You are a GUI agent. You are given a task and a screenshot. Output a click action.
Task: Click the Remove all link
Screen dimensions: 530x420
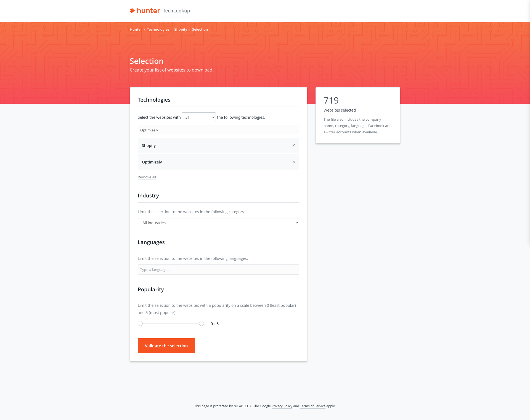point(147,177)
